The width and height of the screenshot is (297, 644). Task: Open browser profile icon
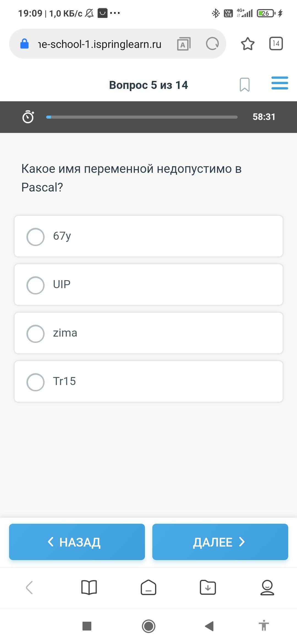click(x=267, y=587)
